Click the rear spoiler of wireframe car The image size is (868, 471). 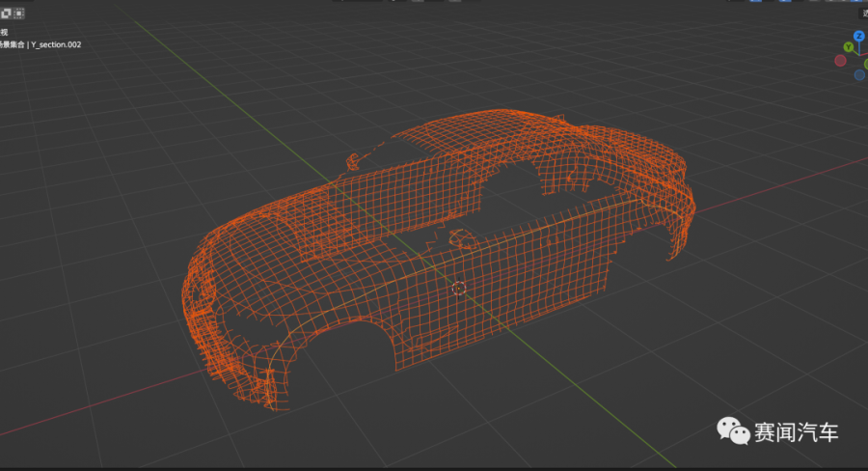pos(665,154)
